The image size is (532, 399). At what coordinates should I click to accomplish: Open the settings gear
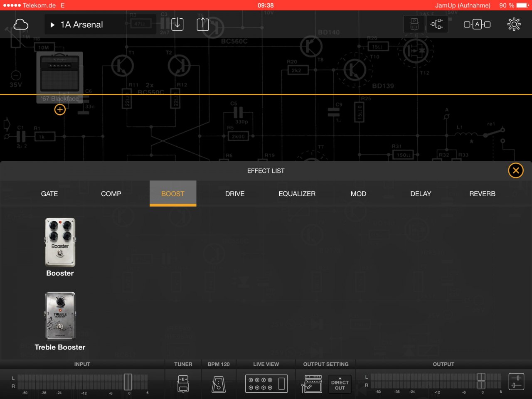point(514,25)
